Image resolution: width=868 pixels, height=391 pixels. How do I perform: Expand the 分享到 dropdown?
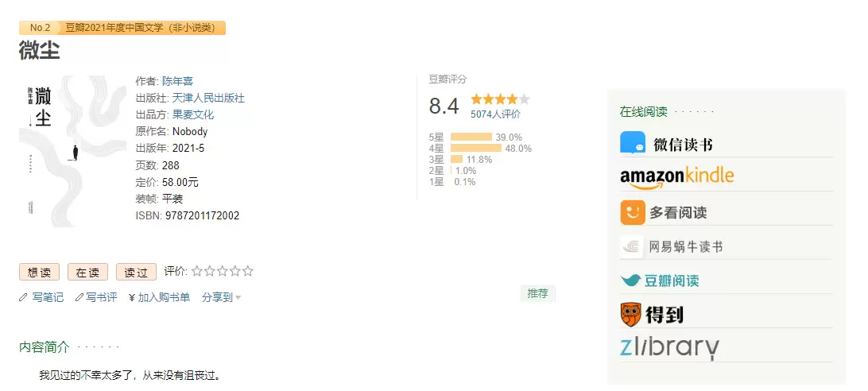(222, 297)
